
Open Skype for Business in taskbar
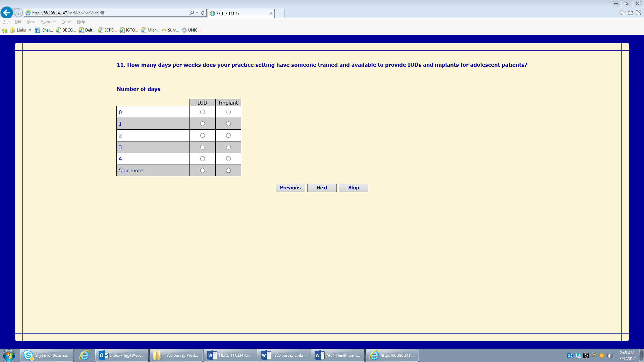[x=47, y=355]
